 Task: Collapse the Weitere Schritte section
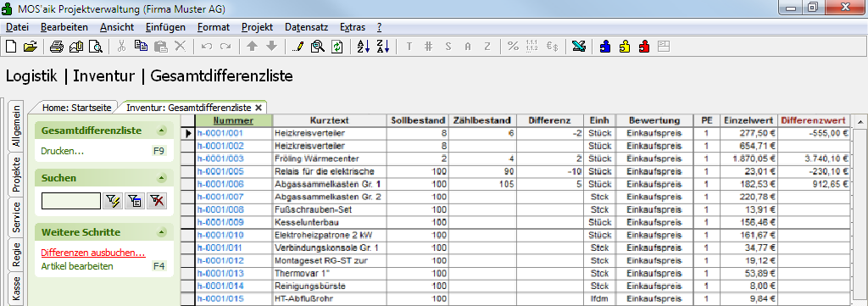(161, 232)
